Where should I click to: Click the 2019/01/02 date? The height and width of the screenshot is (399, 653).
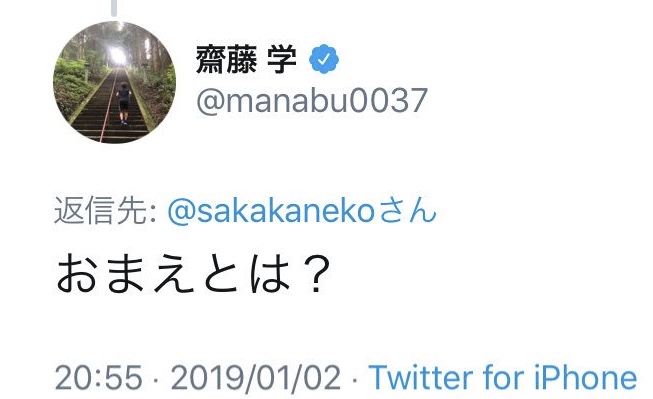point(256,378)
